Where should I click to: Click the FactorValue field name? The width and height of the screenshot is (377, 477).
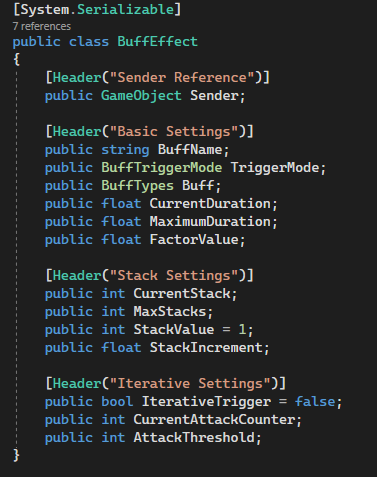(194, 240)
